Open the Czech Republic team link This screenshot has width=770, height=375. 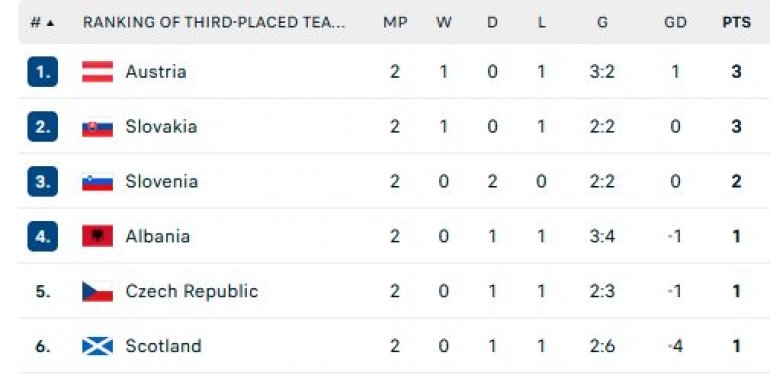(192, 292)
